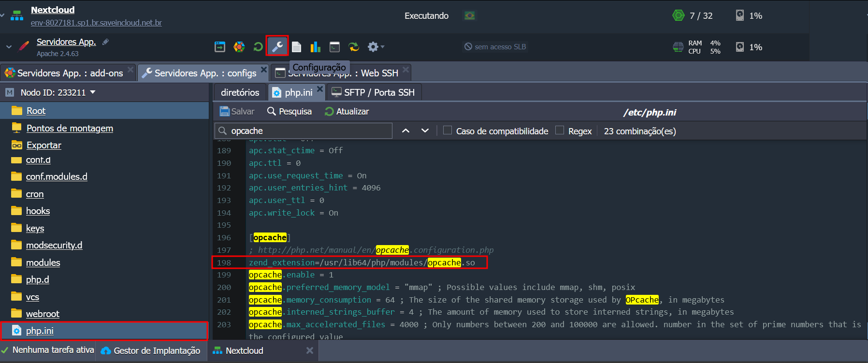Image resolution: width=868 pixels, height=363 pixels.
Task: Open the cron folder
Action: [35, 194]
